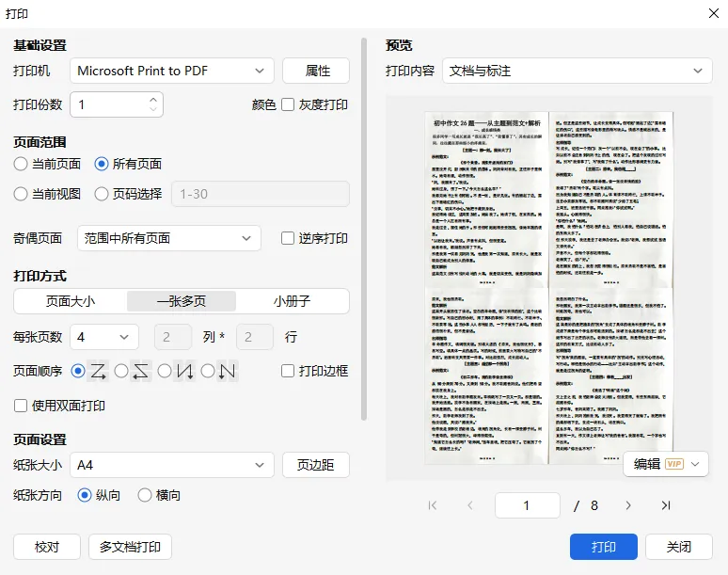Click the print preview thumbnail
Viewport: 728px width, 575px height.
click(548, 288)
